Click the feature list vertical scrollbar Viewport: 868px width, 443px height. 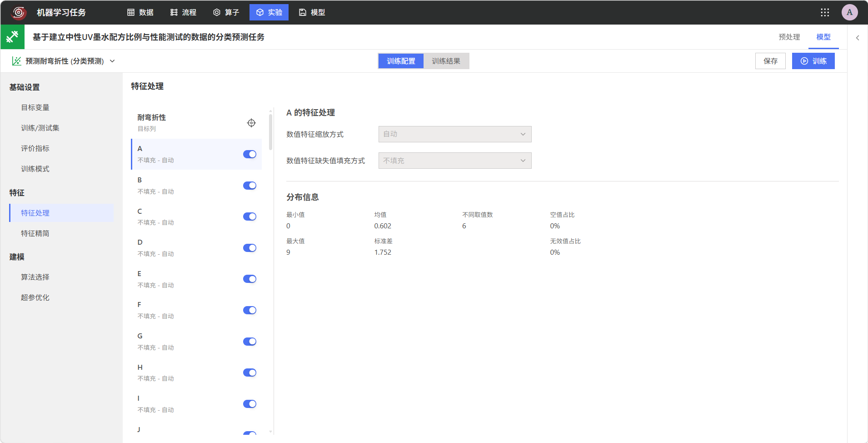point(271,132)
